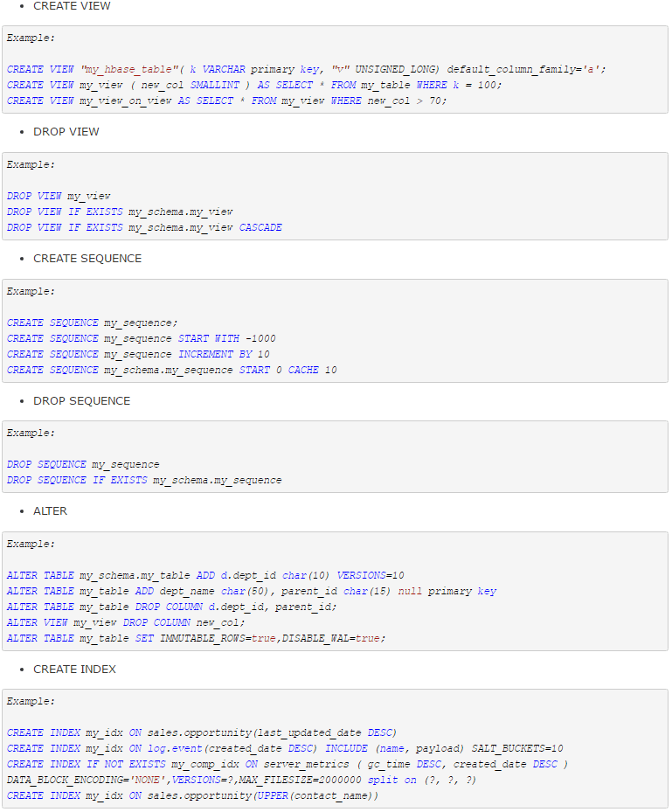Click the DROP VIEW IF EXISTS line without CASCADE

coord(120,212)
